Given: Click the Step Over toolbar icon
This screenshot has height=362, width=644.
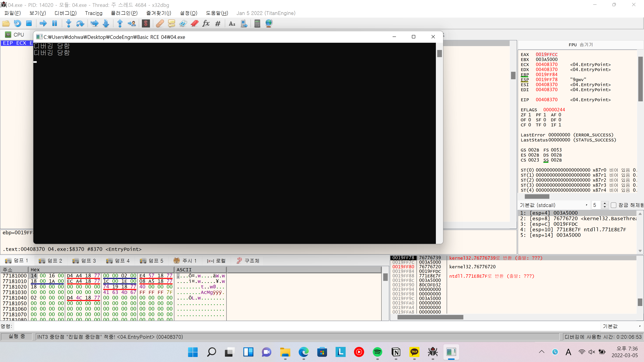Looking at the screenshot, I should tap(80, 23).
